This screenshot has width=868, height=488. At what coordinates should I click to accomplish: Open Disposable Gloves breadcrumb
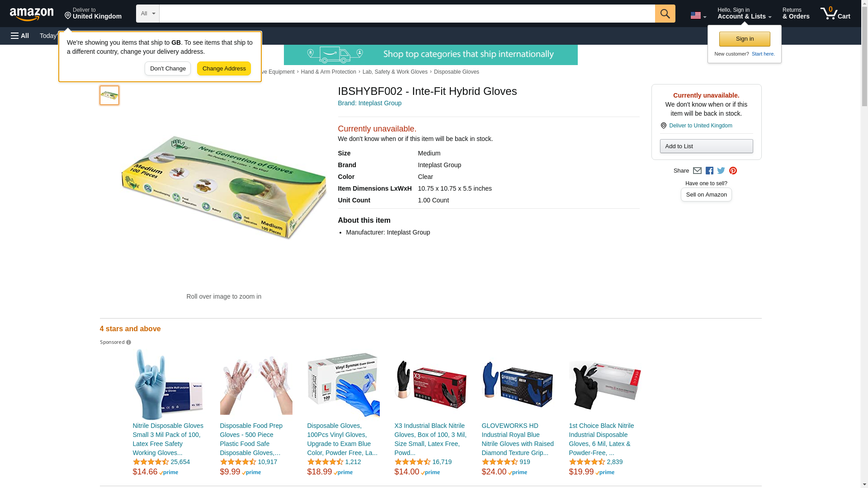pos(456,72)
